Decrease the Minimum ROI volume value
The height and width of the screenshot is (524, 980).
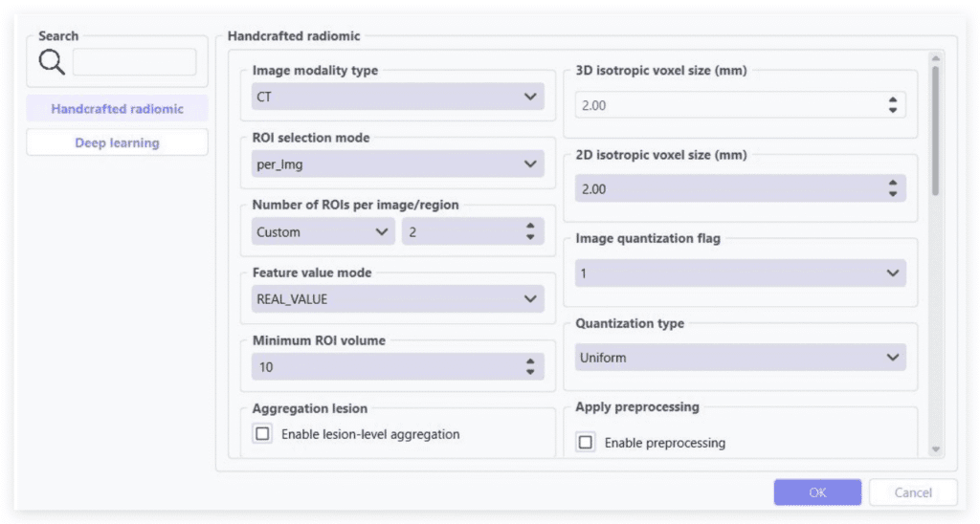pyautogui.click(x=530, y=372)
